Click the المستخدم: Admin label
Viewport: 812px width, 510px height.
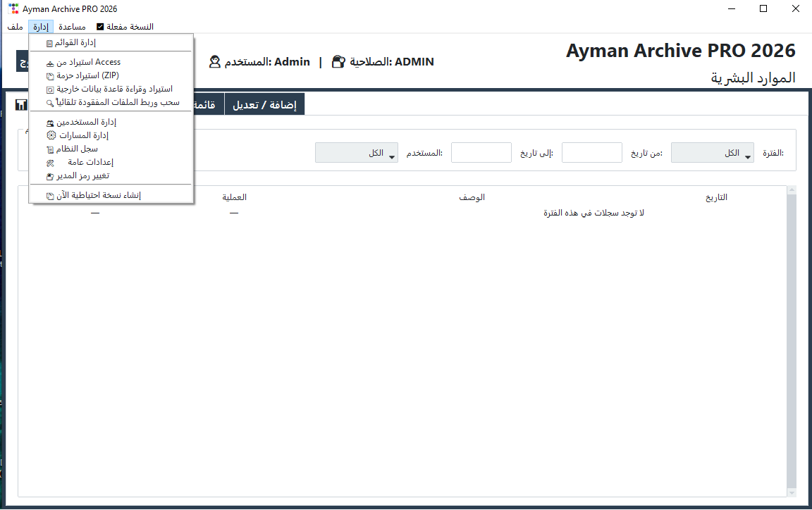[x=267, y=62]
